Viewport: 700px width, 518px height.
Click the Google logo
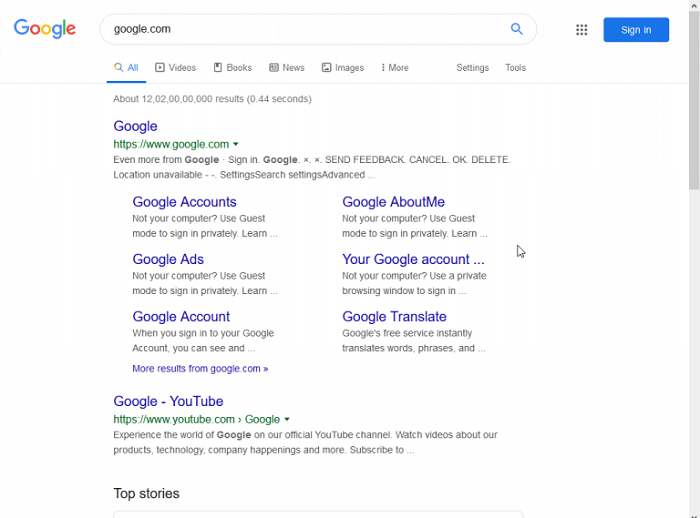[45, 29]
